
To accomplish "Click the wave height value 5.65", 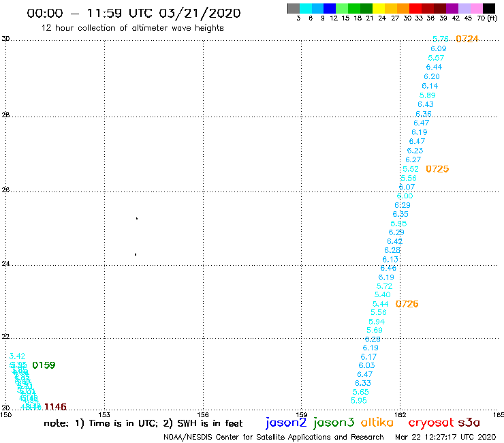I will (x=361, y=392).
